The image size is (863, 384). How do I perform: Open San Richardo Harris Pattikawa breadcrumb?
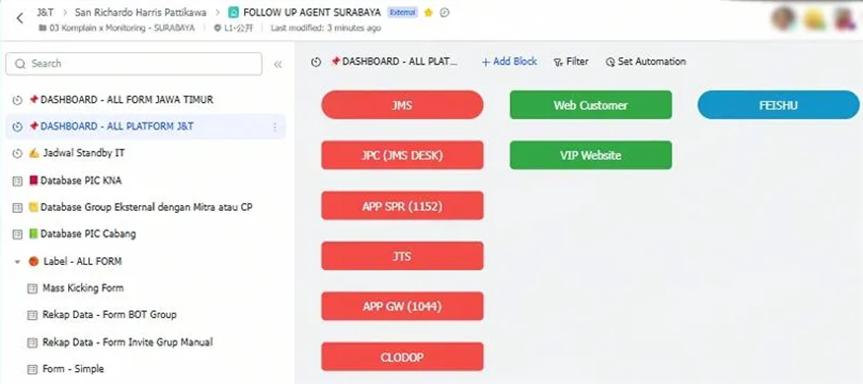[142, 12]
